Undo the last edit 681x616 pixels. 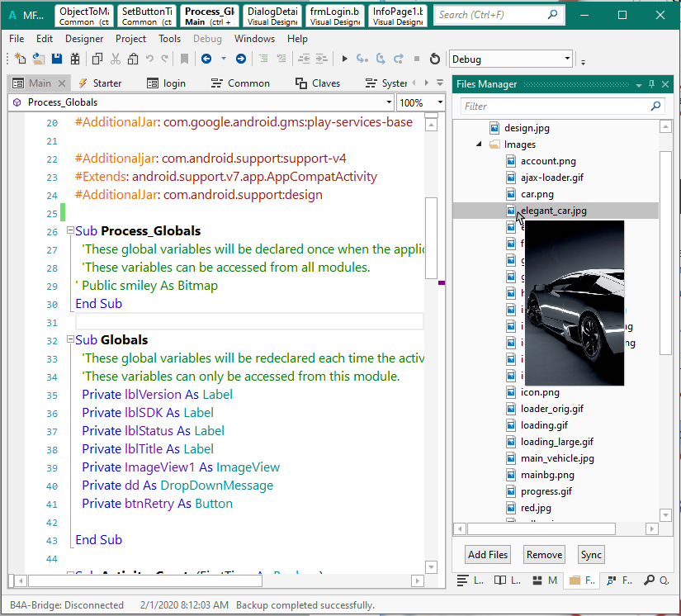coord(149,59)
